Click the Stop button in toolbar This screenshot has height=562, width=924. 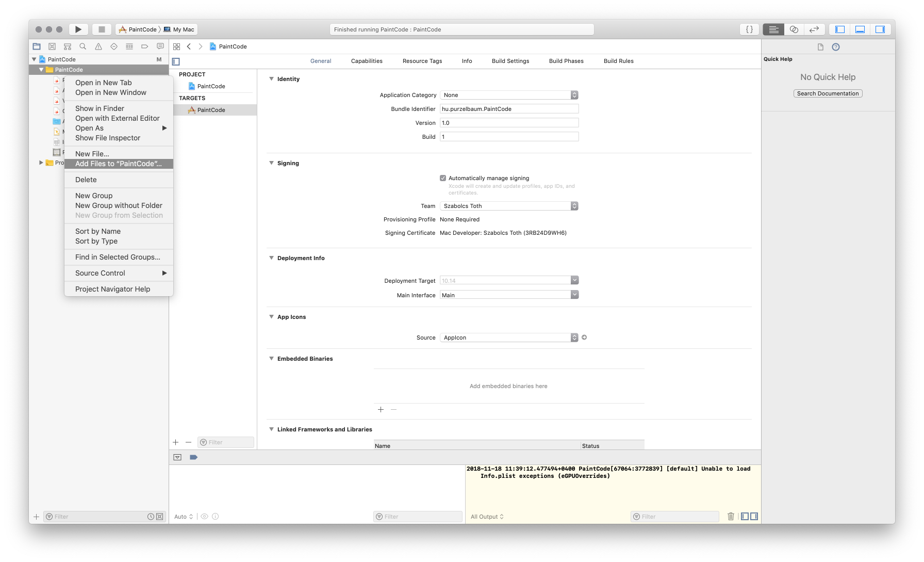coord(102,29)
